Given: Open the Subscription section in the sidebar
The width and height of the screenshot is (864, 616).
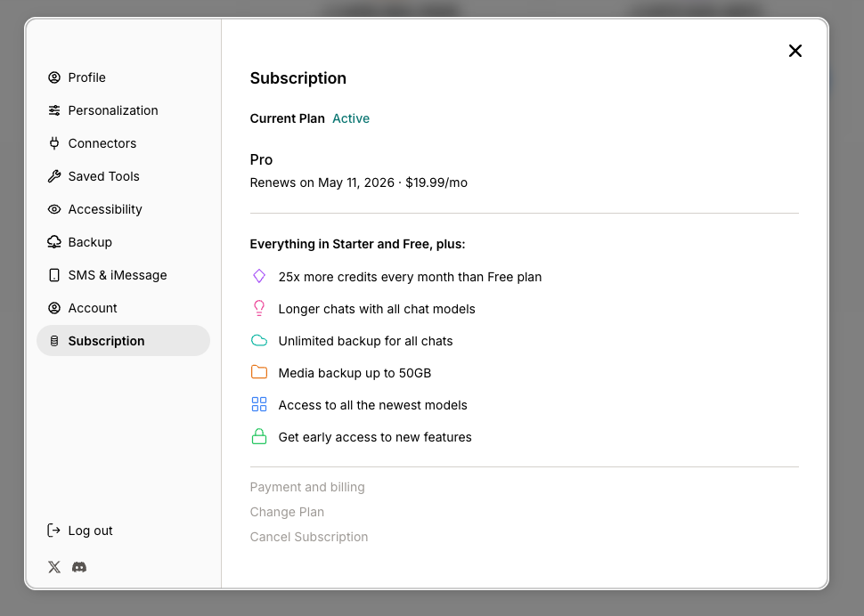Looking at the screenshot, I should click(106, 341).
